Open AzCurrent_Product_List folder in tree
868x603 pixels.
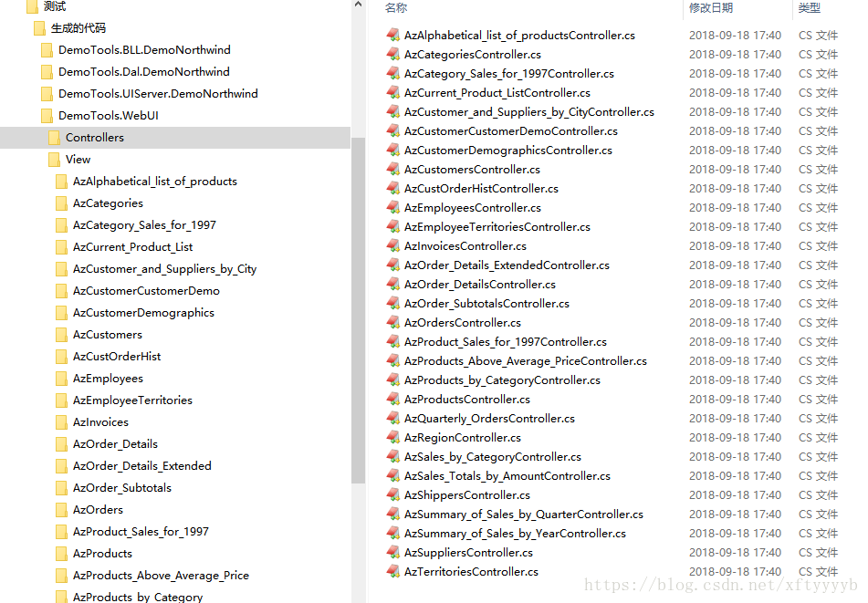pyautogui.click(x=133, y=247)
